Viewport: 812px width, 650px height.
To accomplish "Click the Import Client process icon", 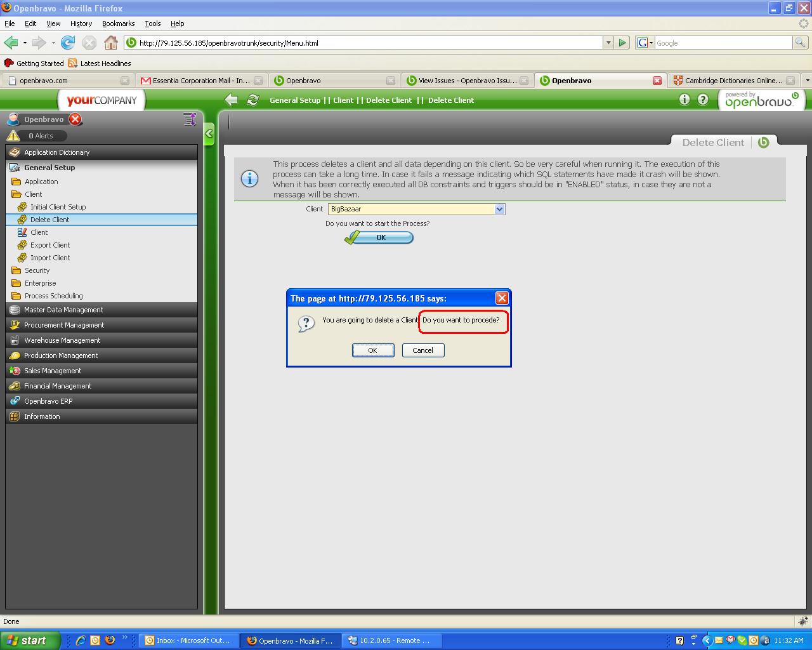I will click(22, 258).
